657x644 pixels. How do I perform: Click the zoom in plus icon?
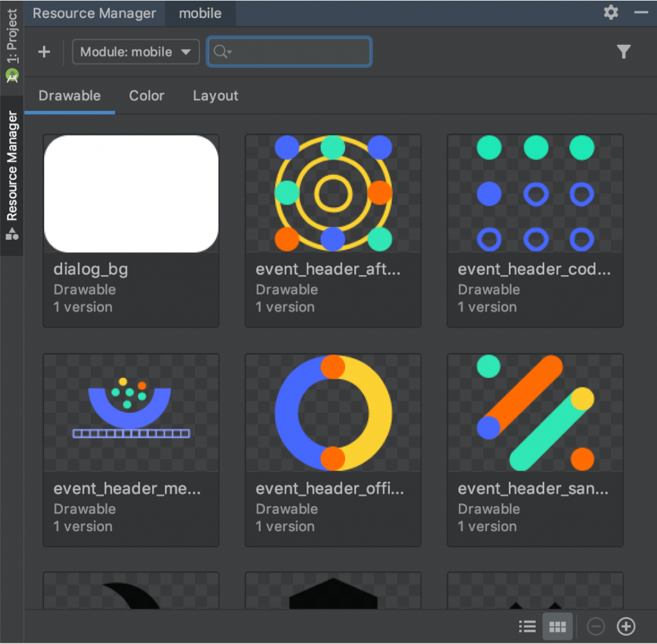point(626,627)
